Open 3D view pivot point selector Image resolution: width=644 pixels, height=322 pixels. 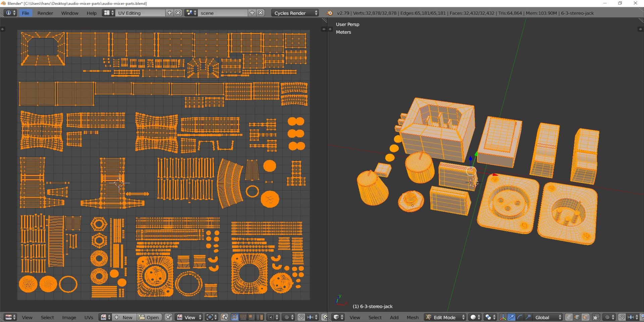(490, 317)
